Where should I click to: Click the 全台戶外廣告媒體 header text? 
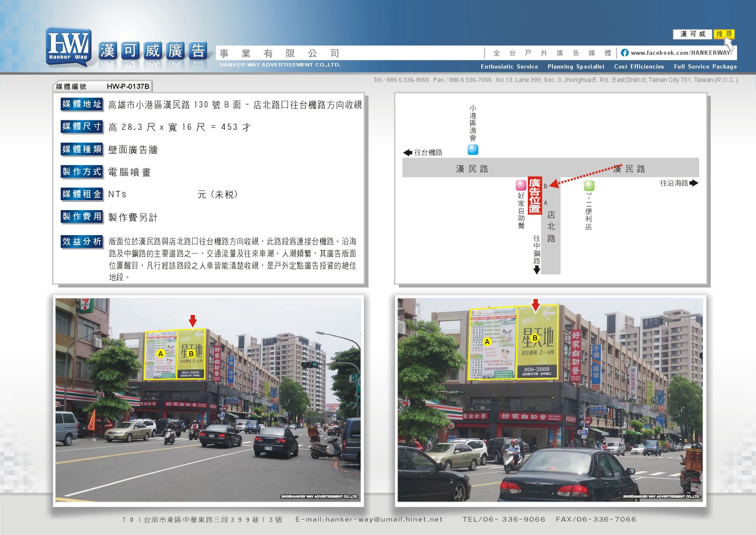click(x=552, y=53)
